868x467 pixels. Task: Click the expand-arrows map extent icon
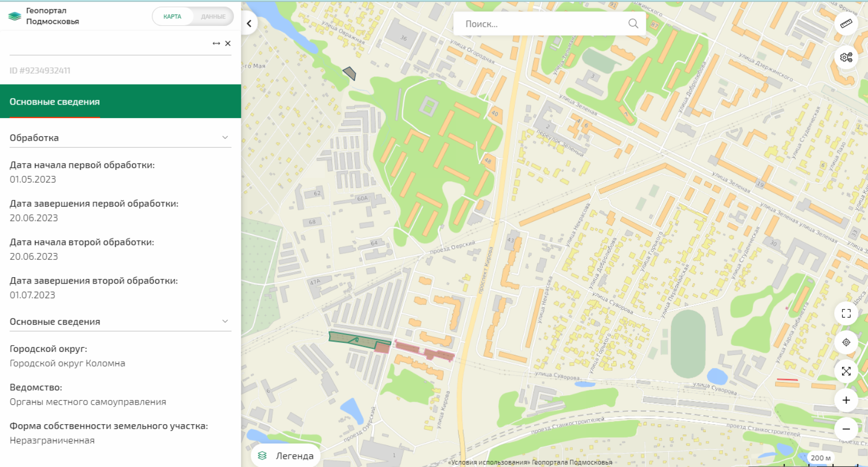pos(846,371)
